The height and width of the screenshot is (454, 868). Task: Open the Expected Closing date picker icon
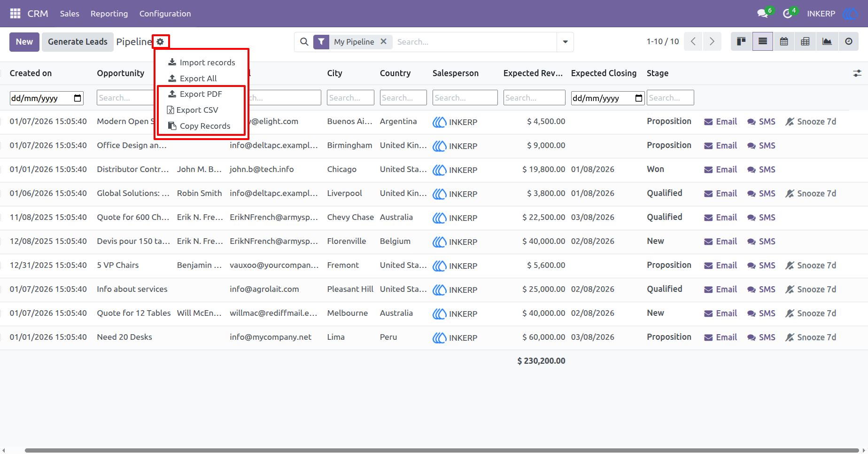[x=638, y=98]
